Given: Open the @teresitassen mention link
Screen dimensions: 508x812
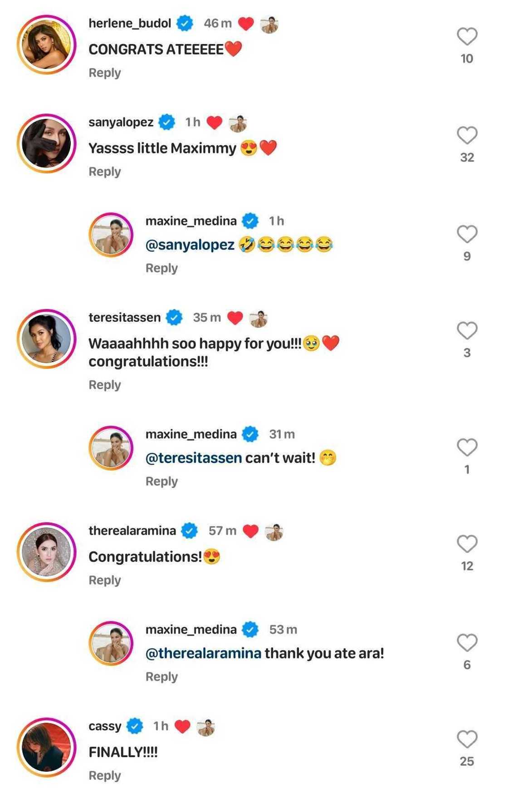Looking at the screenshot, I should 194,458.
